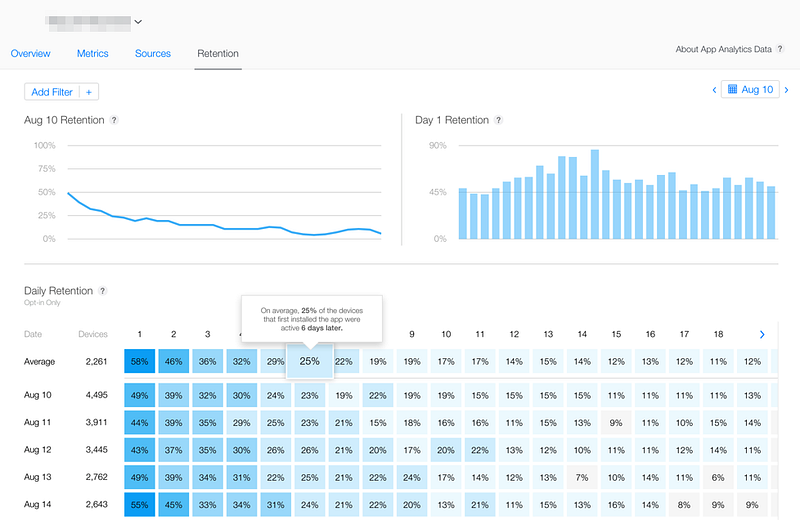Select the Average row label
The width and height of the screenshot is (800, 520).
39,362
